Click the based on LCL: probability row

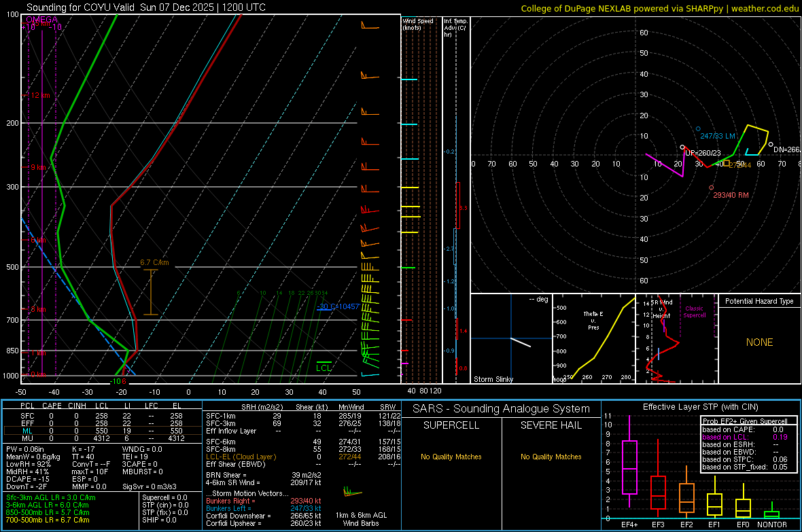point(745,437)
